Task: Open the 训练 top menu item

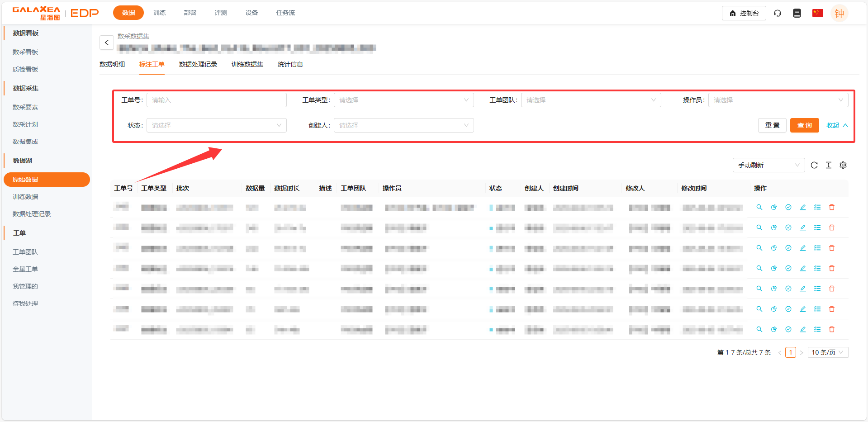Action: click(x=159, y=13)
